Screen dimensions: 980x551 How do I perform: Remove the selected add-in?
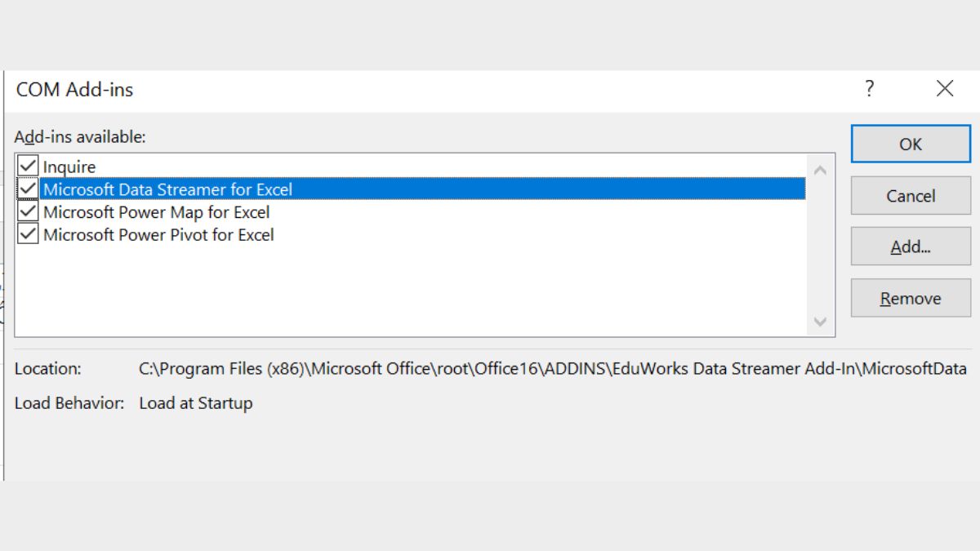click(x=911, y=299)
